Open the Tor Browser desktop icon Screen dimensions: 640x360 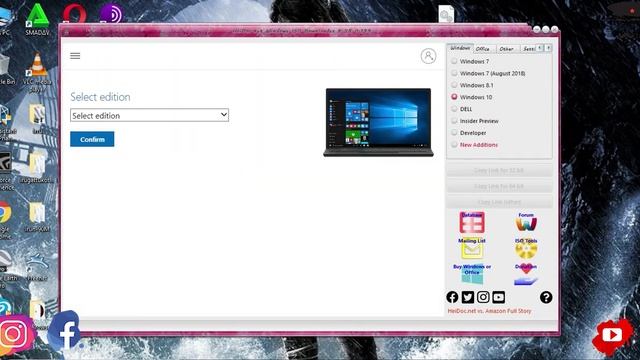(x=111, y=13)
